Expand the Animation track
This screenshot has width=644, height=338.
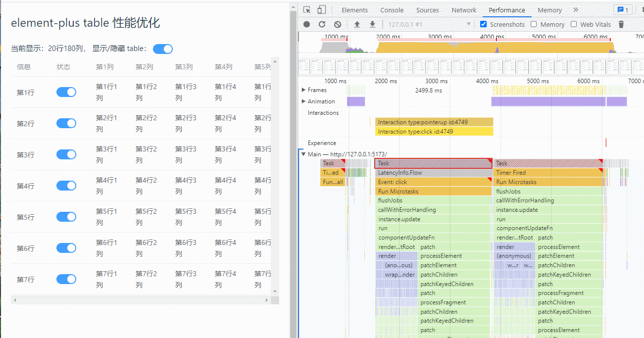click(x=303, y=101)
